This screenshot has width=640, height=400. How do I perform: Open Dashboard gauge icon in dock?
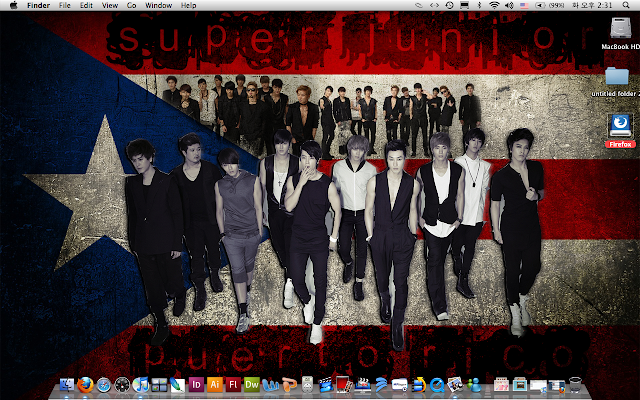pos(122,385)
